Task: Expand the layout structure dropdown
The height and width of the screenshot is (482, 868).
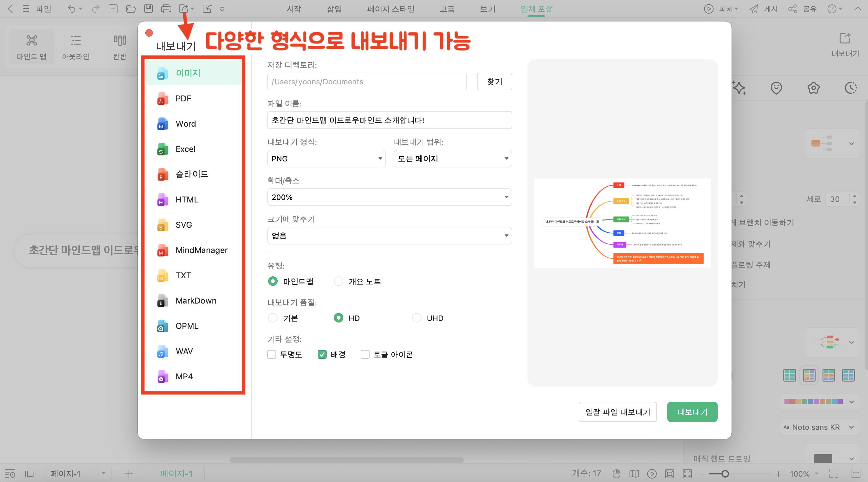Action: (832, 143)
